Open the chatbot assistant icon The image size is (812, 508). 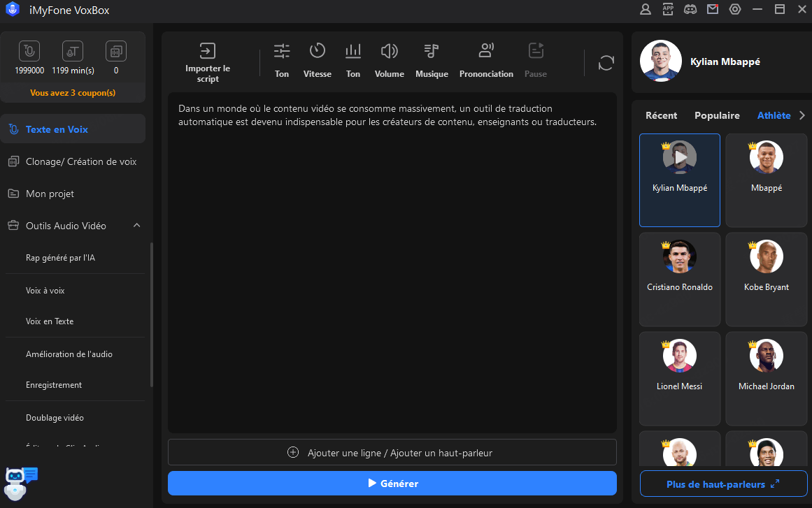coord(20,483)
